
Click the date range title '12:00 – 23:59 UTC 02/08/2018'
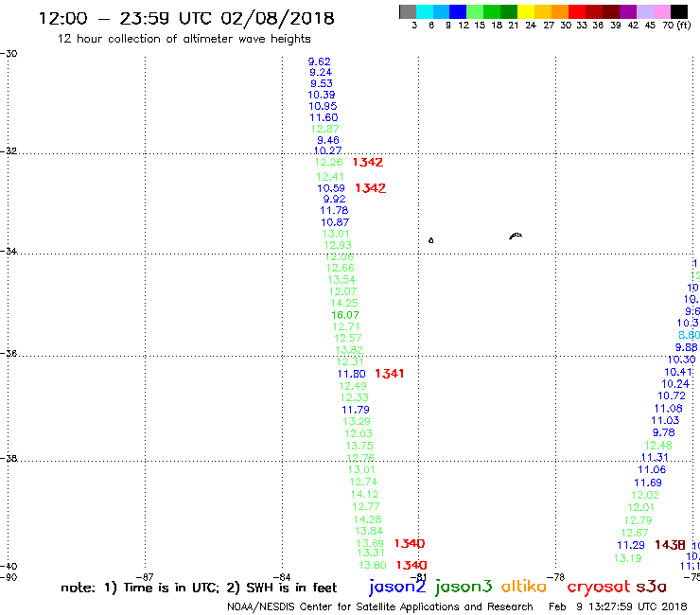pyautogui.click(x=186, y=18)
